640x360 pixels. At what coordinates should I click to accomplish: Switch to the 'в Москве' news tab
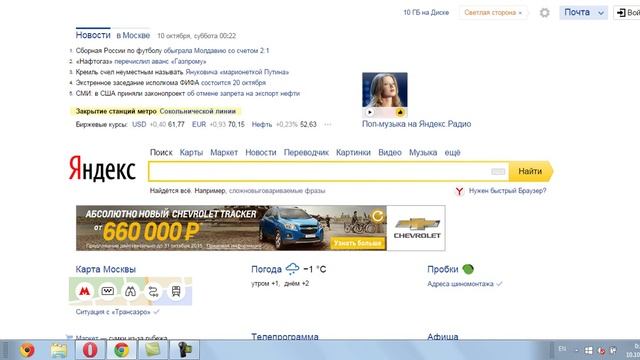[133, 36]
